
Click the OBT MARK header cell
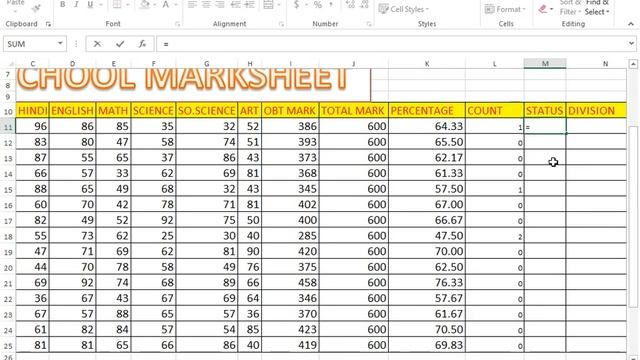click(x=290, y=110)
